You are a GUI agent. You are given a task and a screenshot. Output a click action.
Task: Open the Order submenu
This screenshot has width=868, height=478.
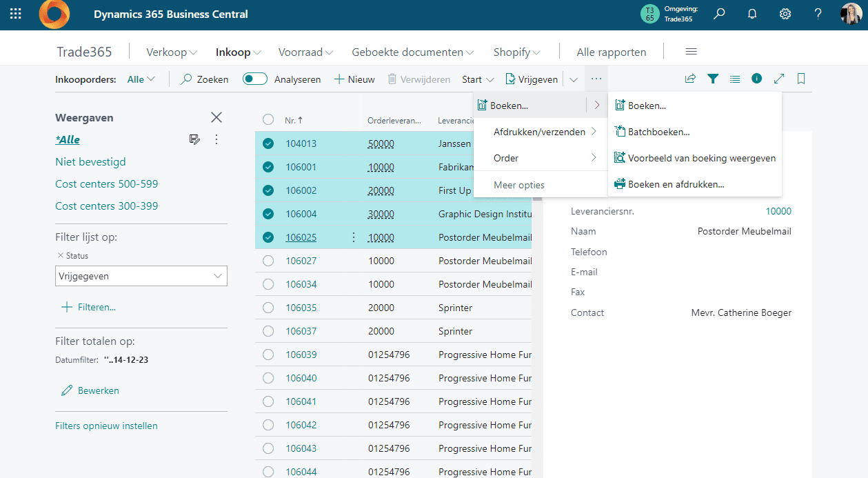[x=540, y=158]
